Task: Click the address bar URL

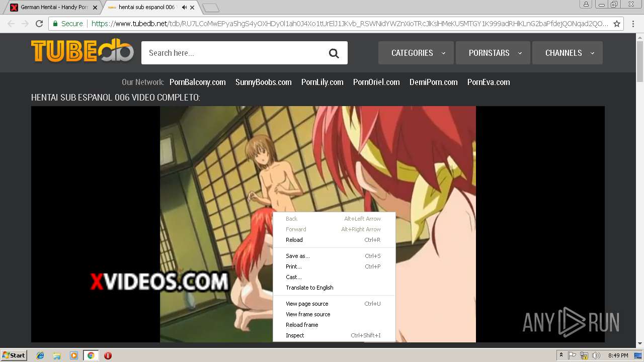Action: (350, 24)
